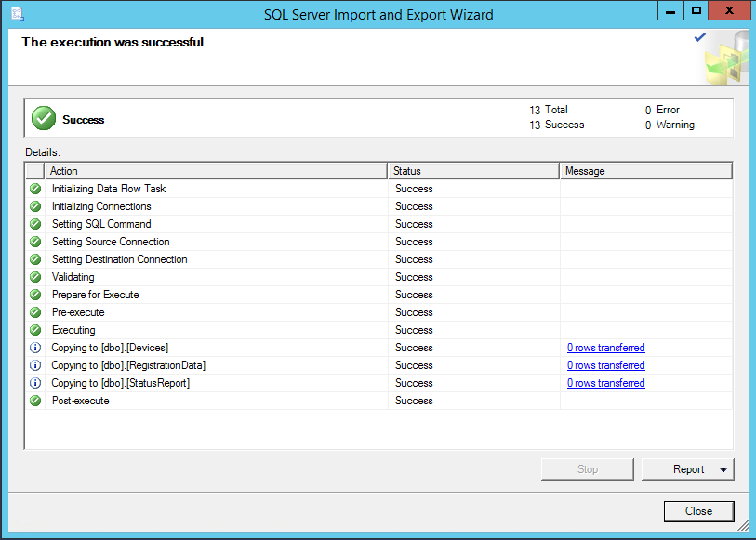The width and height of the screenshot is (756, 540).
Task: Click the Close button
Action: tap(697, 511)
